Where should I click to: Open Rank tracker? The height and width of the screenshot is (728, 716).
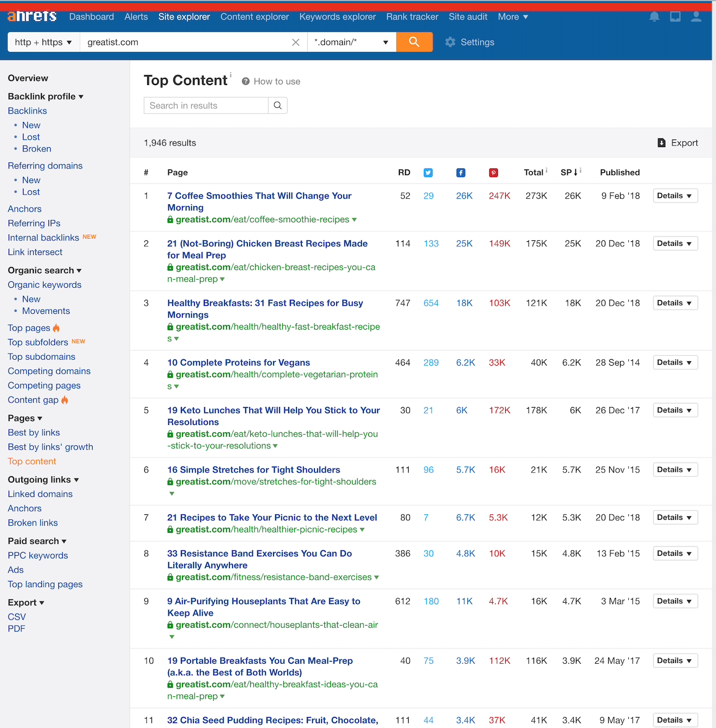pyautogui.click(x=412, y=17)
